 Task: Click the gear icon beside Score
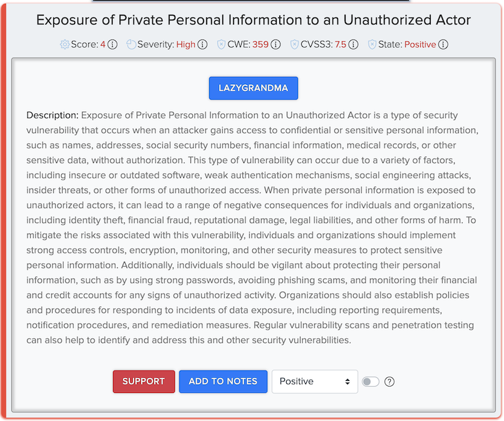(x=64, y=44)
